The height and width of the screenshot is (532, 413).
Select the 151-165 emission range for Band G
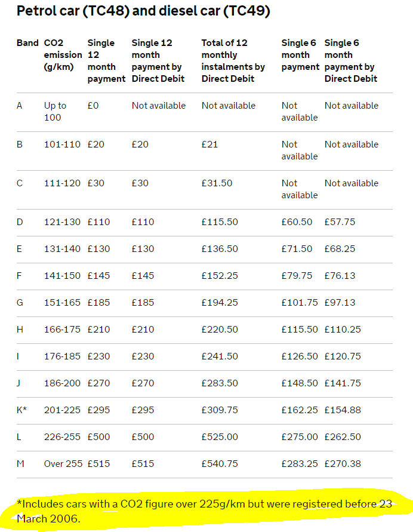(x=62, y=302)
